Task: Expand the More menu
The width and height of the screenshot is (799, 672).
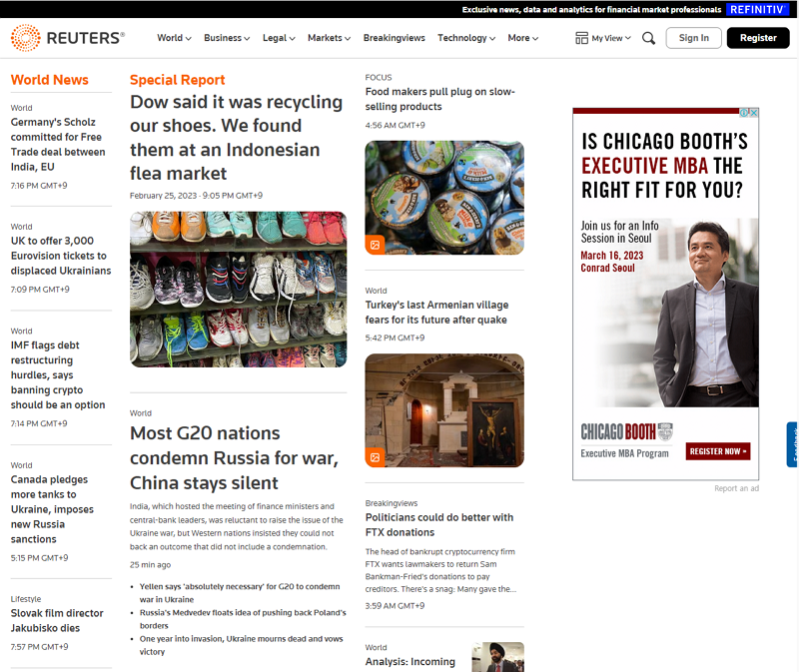Action: [x=522, y=38]
